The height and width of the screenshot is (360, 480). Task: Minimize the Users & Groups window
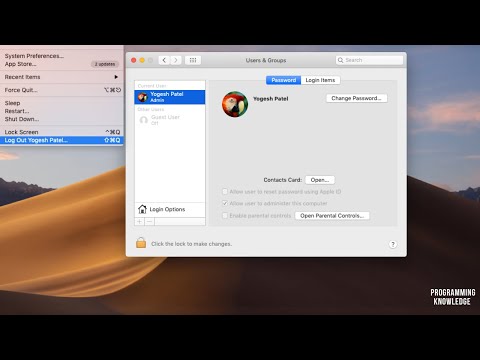pos(142,60)
